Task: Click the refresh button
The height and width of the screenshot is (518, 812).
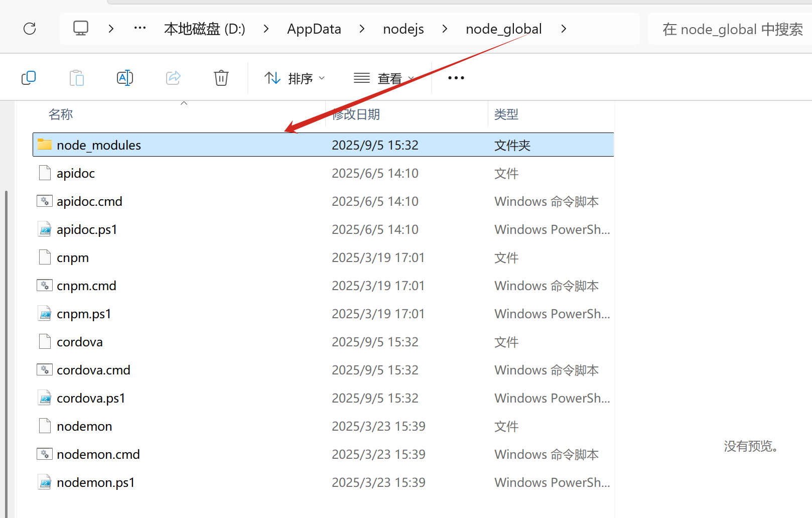Action: 30,29
